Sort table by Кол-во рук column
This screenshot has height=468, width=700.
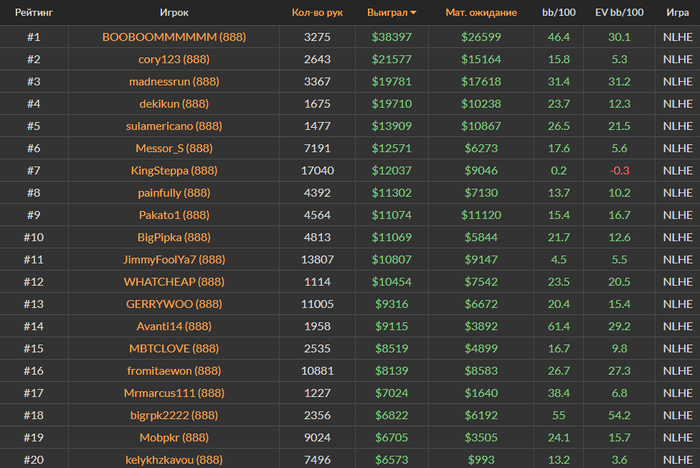coord(317,13)
